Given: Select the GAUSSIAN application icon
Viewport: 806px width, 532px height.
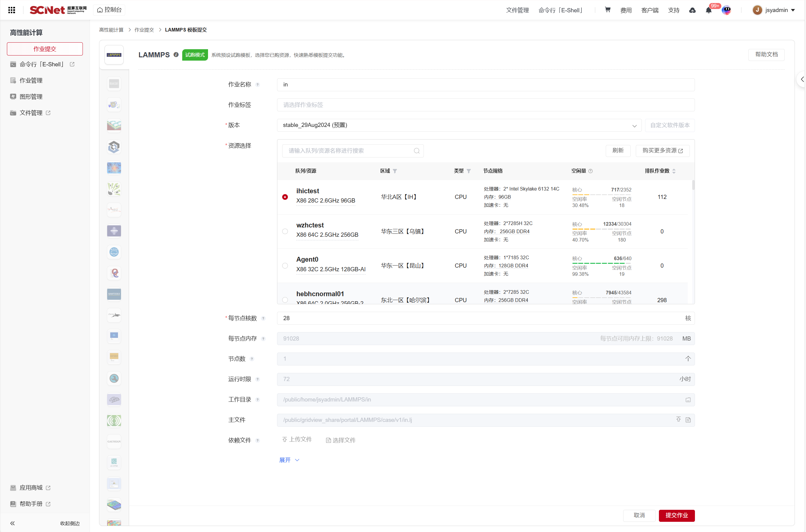Looking at the screenshot, I should pyautogui.click(x=114, y=441).
